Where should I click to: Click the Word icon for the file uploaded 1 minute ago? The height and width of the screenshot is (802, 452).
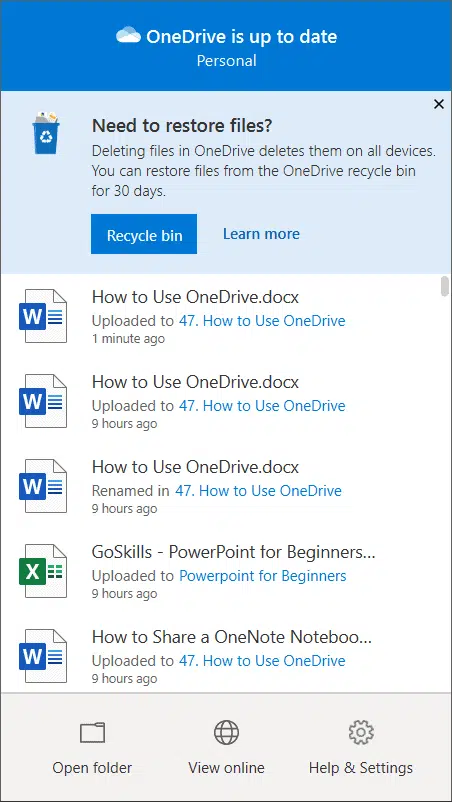click(43, 316)
